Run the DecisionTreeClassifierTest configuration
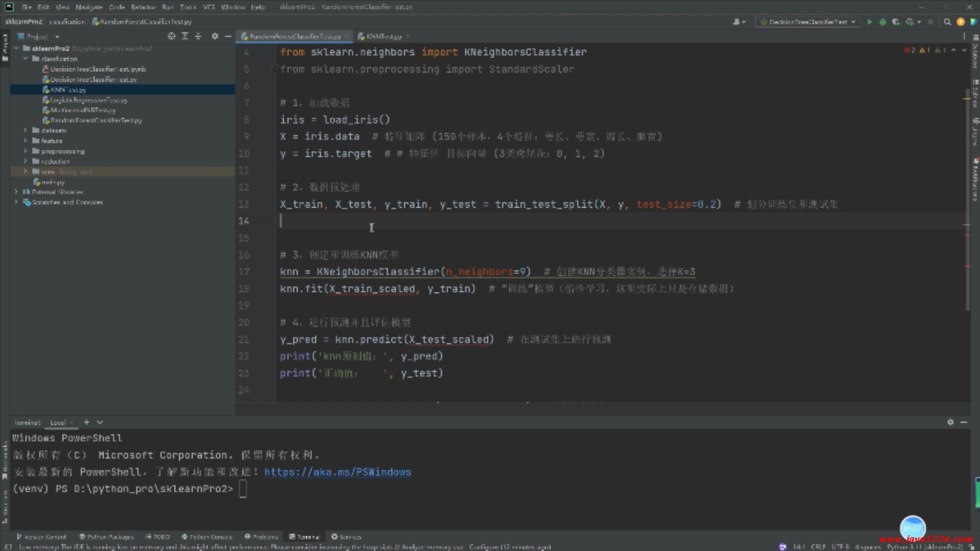980x551 pixels. click(x=870, y=22)
